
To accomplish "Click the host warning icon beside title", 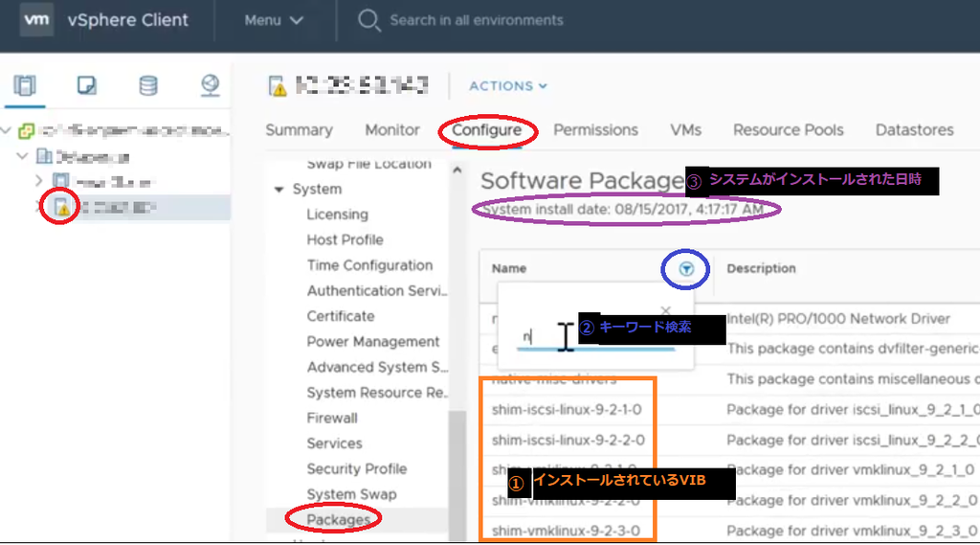I will 278,85.
